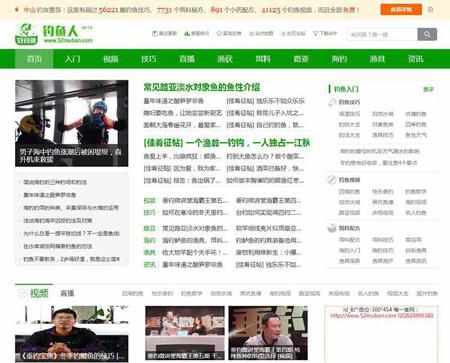Click 鱼性天气 in the 钓鱼技巧 sidebar section

416,135
